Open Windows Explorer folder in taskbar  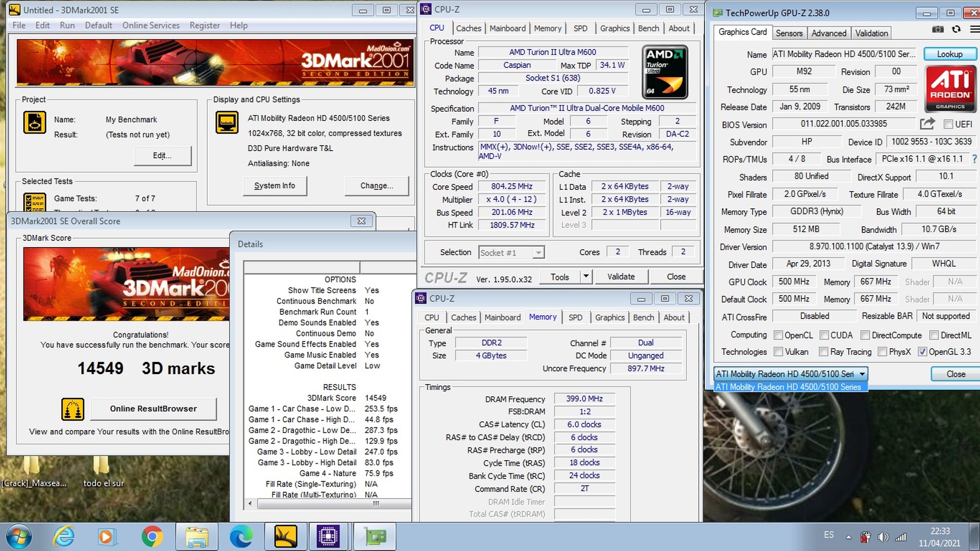197,537
